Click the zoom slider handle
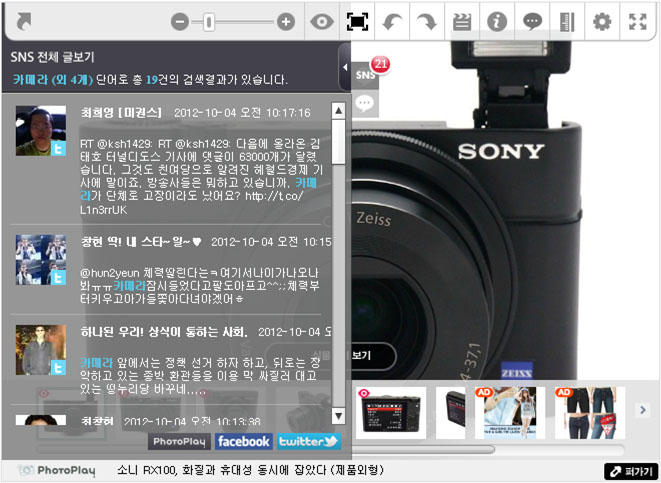661x483 pixels. pyautogui.click(x=209, y=21)
